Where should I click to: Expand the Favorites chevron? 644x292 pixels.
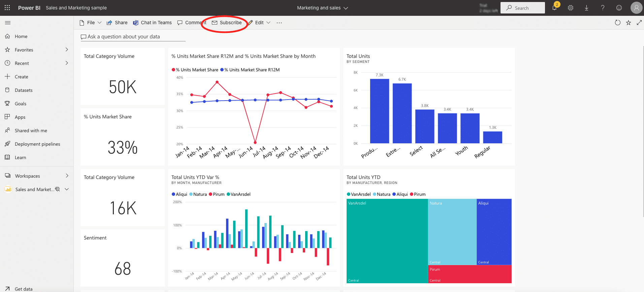tap(67, 49)
